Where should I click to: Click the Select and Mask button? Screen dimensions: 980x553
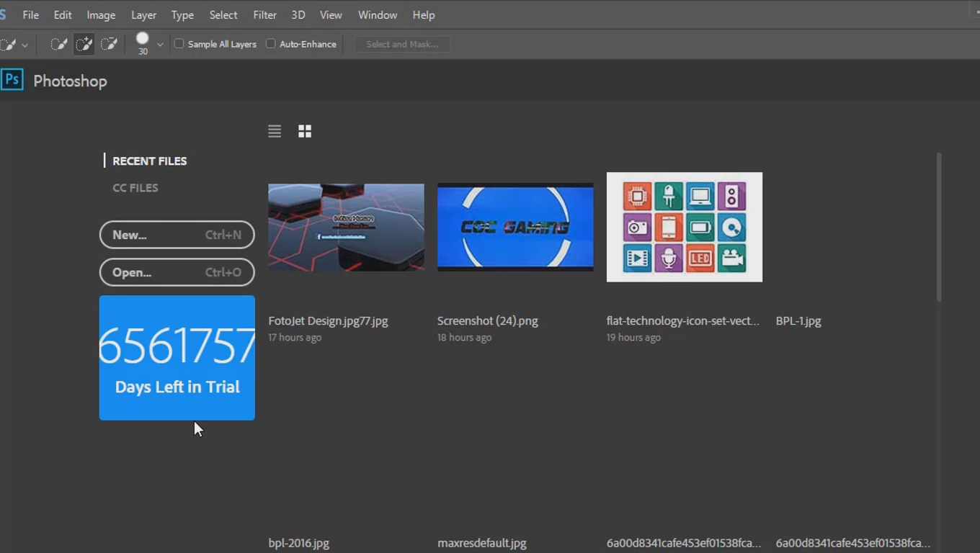[x=402, y=44]
